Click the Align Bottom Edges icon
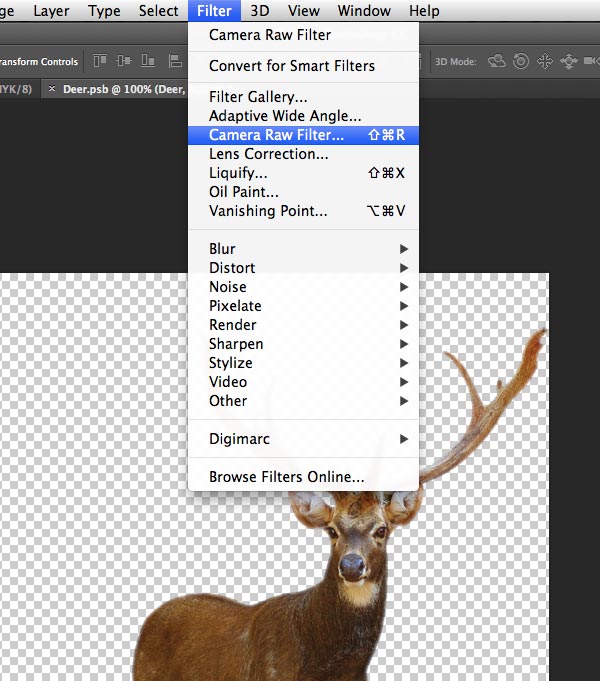 (x=149, y=62)
